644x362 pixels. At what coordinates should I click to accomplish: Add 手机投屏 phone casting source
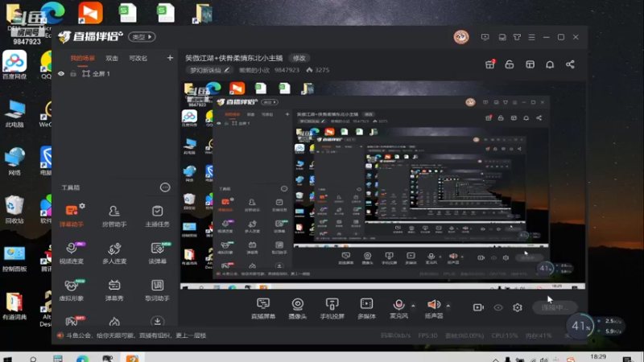332,308
